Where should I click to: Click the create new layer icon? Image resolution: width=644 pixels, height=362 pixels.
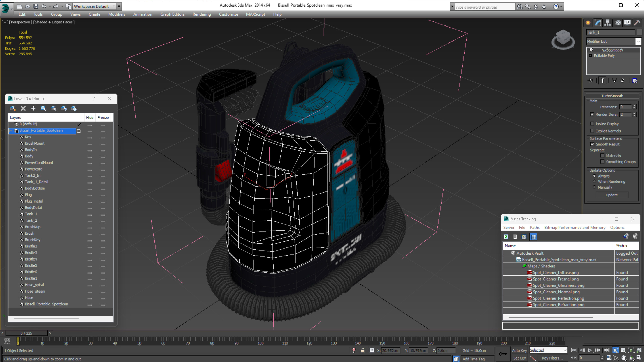coord(13,108)
